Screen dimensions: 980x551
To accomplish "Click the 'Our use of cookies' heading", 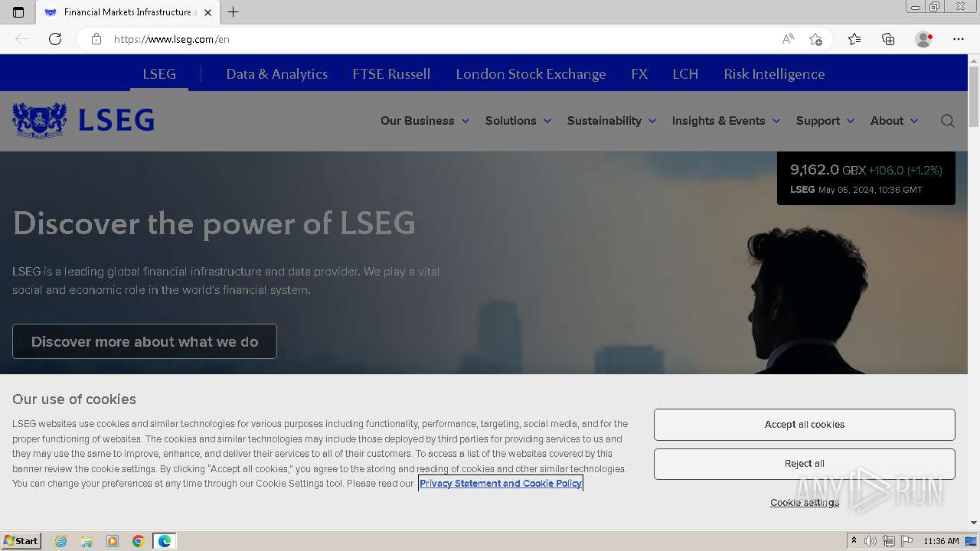I will pyautogui.click(x=74, y=399).
